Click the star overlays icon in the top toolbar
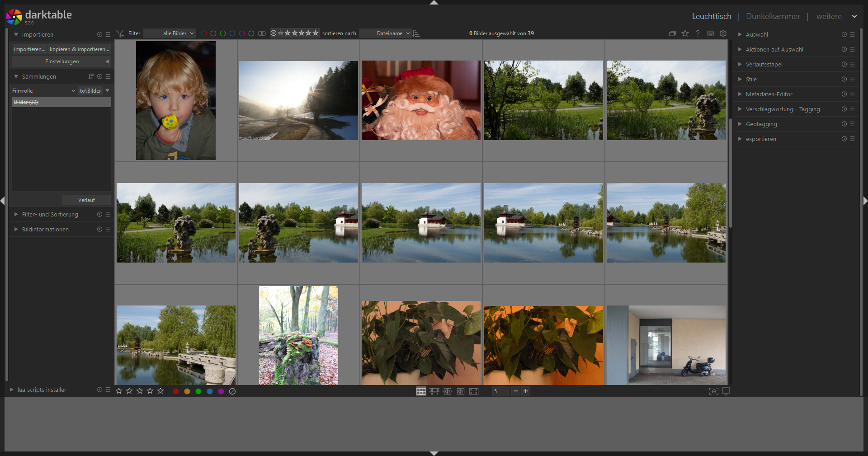868x456 pixels. coord(685,33)
